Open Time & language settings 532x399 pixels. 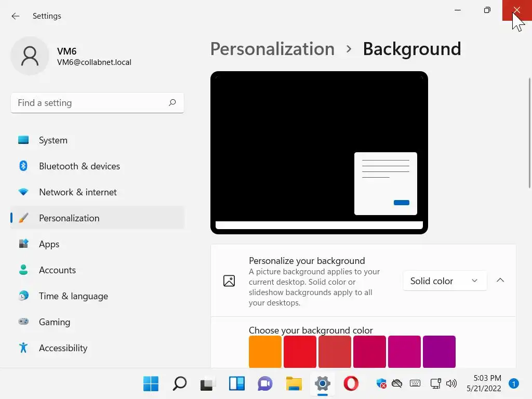tap(97, 296)
